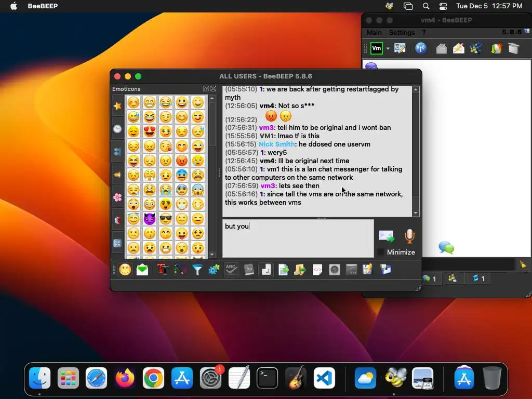Click the chat bubbles icon in vm4 window
This screenshot has width=532, height=399.
coord(446,247)
